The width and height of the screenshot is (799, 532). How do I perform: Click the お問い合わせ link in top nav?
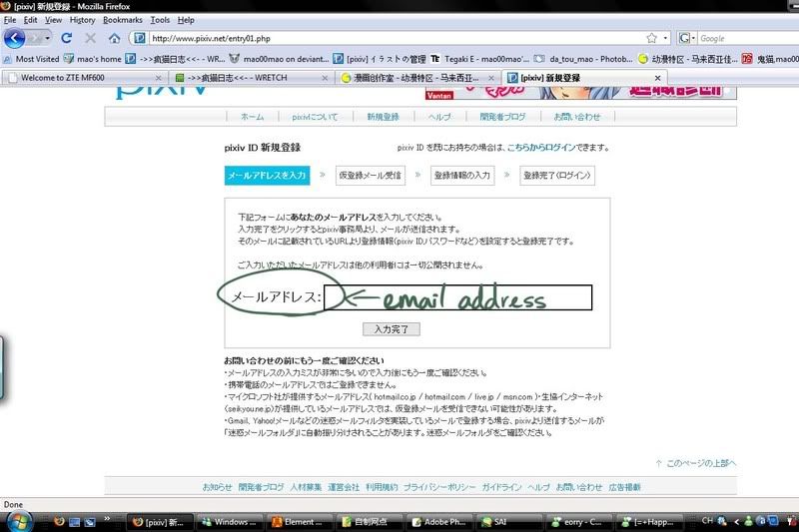click(577, 117)
